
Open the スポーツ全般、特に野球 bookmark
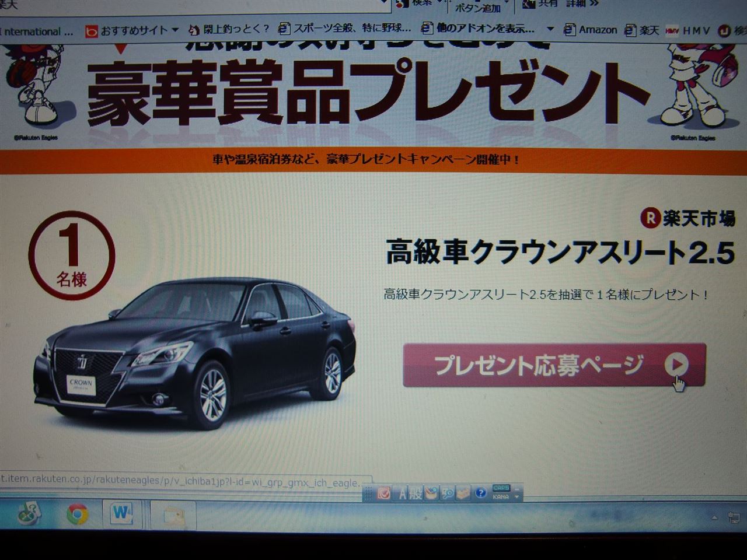344,29
